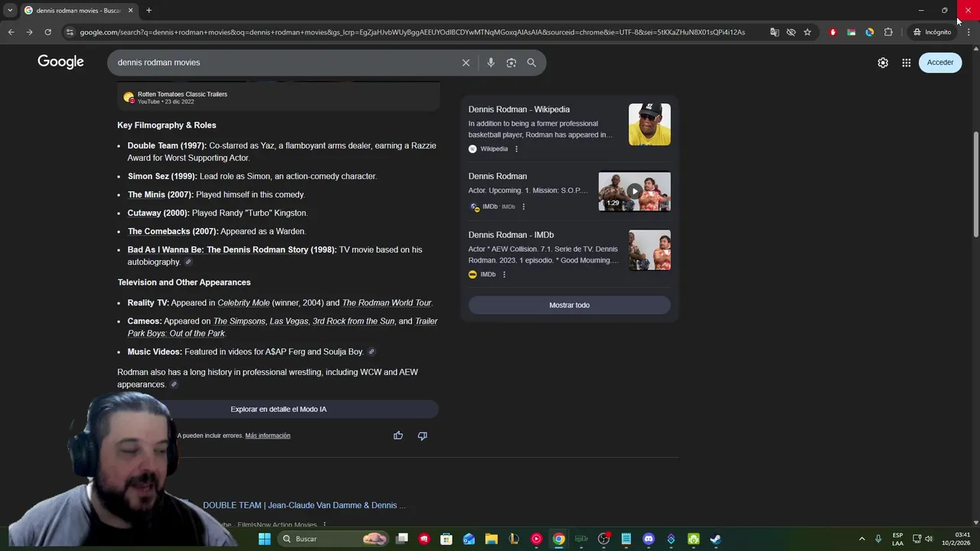Open 'Dennis Rodman - Wikipedia' source
The width and height of the screenshot is (980, 551).
pos(519,109)
